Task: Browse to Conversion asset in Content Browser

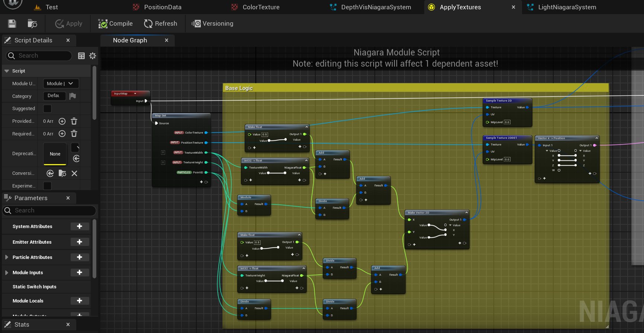Action: click(62, 173)
